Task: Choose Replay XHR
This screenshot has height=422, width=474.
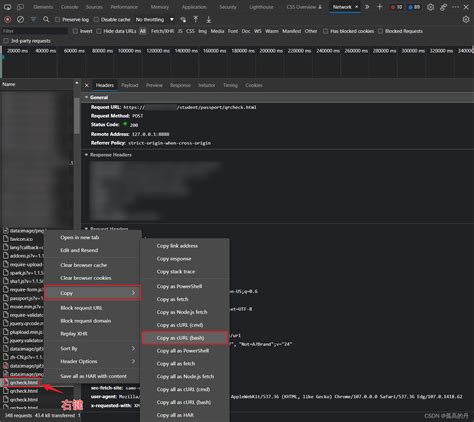Action: (92, 334)
